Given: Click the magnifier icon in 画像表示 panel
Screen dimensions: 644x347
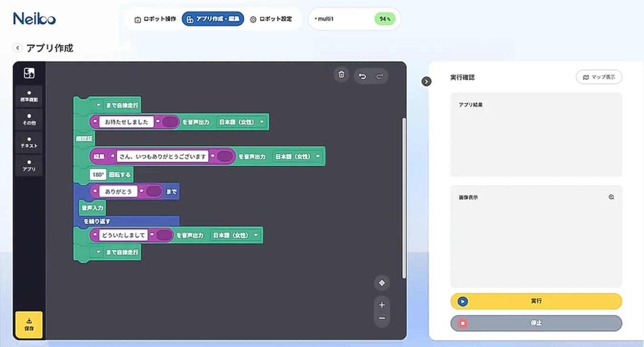Looking at the screenshot, I should click(611, 197).
